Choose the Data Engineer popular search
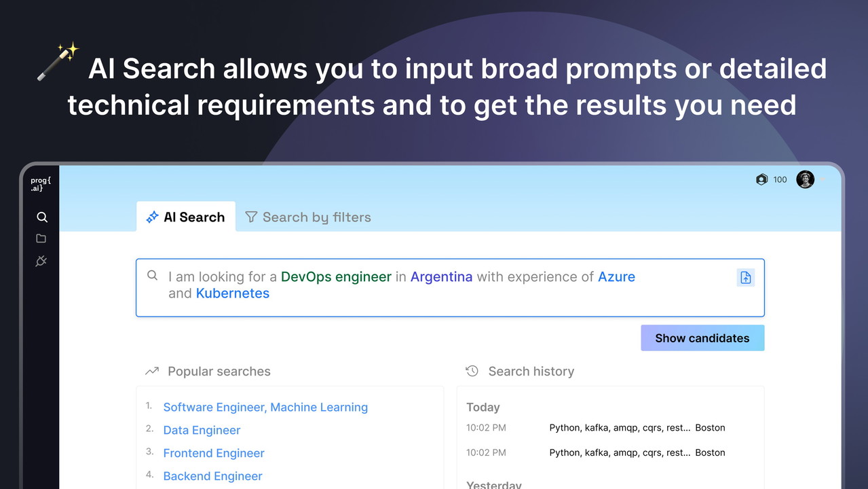This screenshot has height=489, width=868. coord(202,430)
